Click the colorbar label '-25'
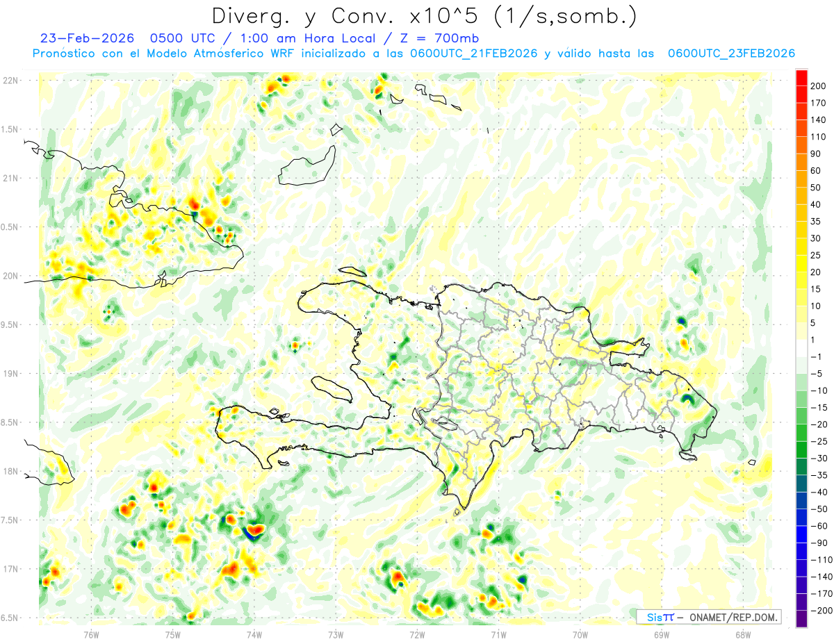 pos(820,442)
